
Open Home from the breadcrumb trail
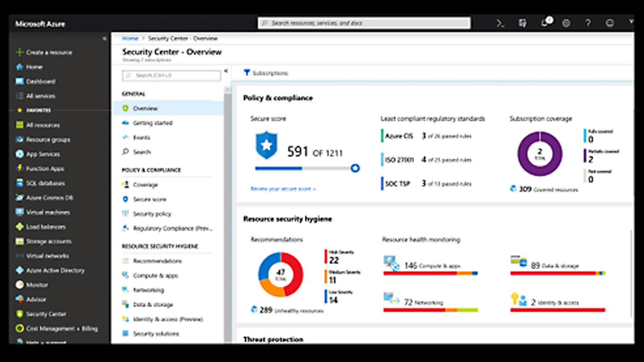[130, 38]
